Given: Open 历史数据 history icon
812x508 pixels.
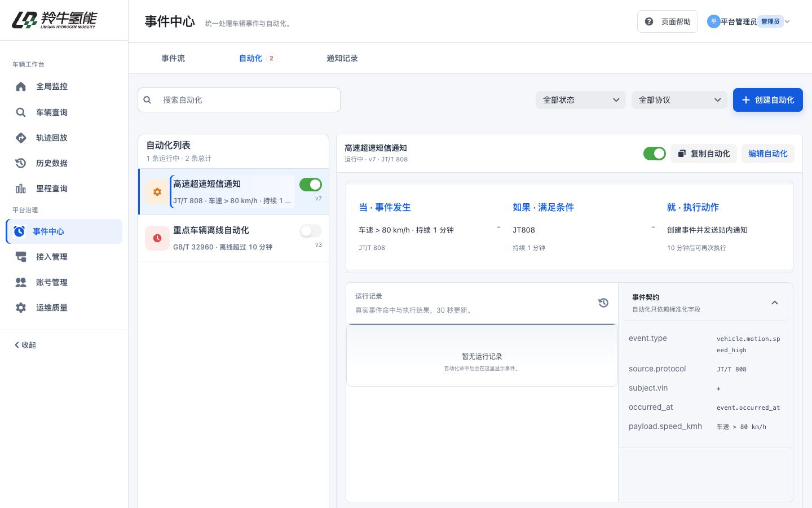Looking at the screenshot, I should (x=21, y=163).
